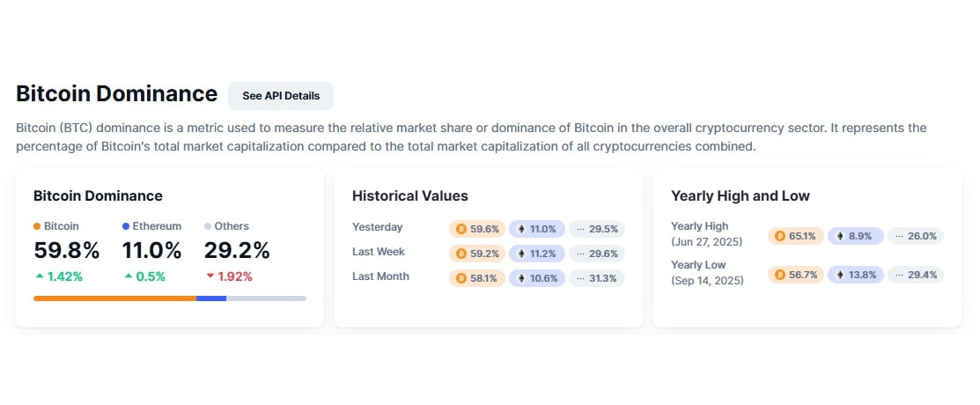Click the See API Details button

tap(281, 96)
